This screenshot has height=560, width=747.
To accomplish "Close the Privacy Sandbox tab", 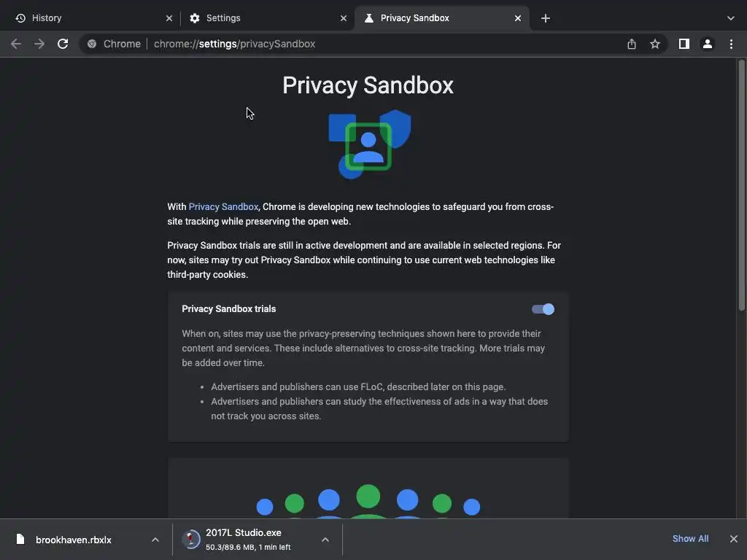I will point(518,18).
